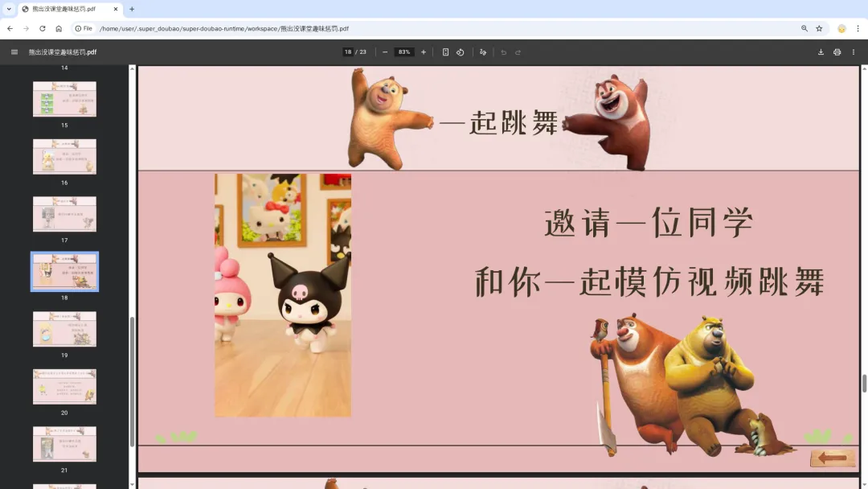This screenshot has height=489, width=868.
Task: Open the browser home page
Action: click(59, 28)
